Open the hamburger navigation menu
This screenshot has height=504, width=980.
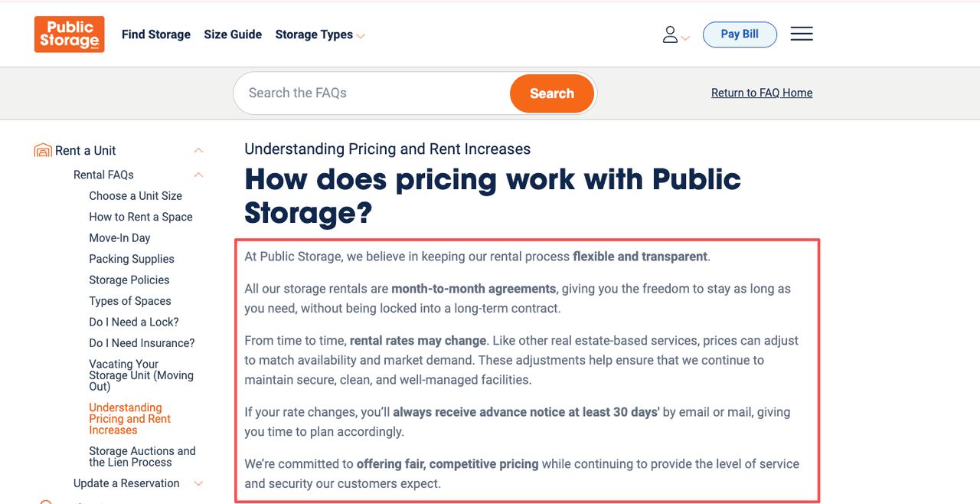(x=801, y=34)
